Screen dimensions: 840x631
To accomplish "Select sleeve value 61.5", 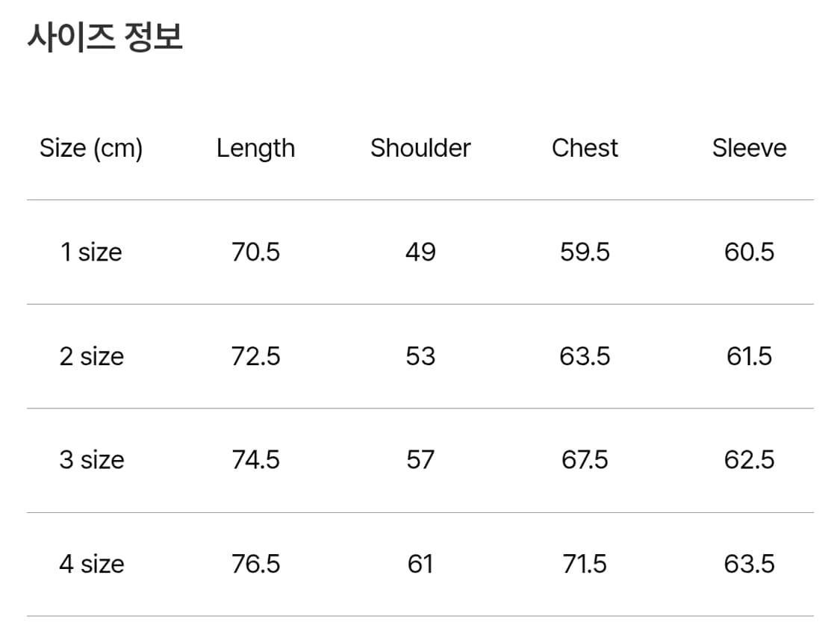I will [749, 356].
